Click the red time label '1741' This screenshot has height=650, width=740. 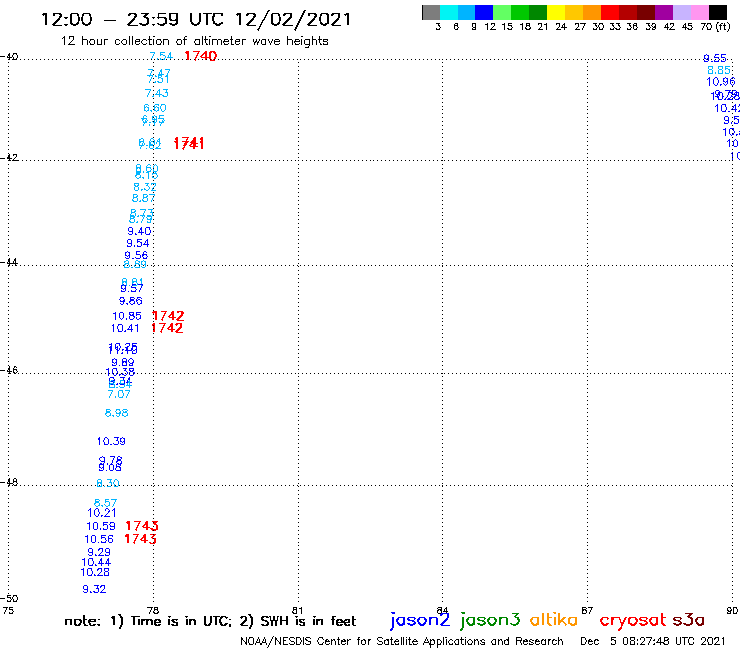click(189, 144)
